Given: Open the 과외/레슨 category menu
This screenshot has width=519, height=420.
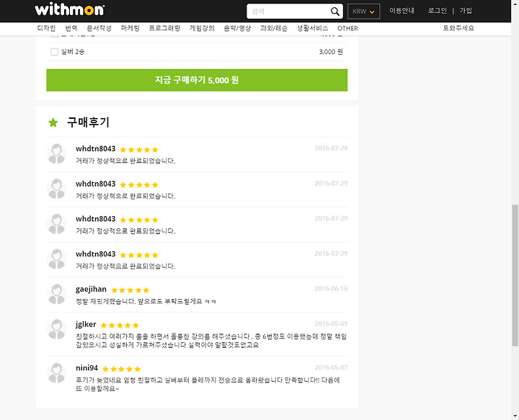Looking at the screenshot, I should 274,28.
